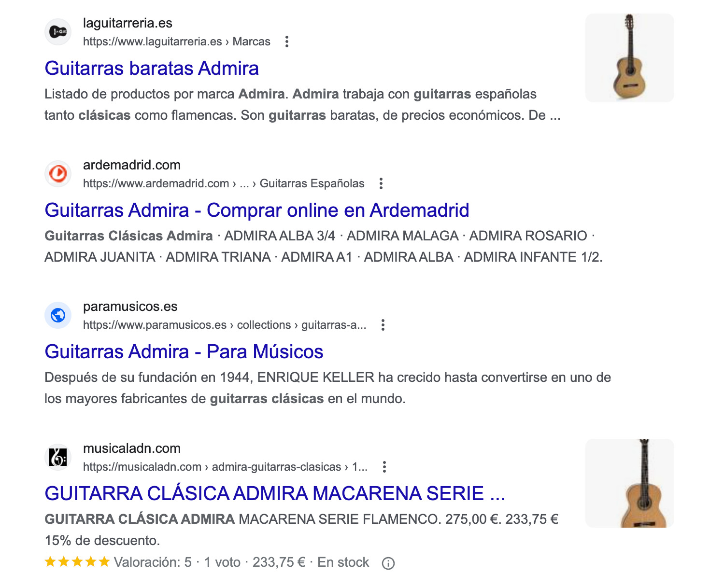Open the Guitarras Admira - Para Músicos result

(184, 351)
